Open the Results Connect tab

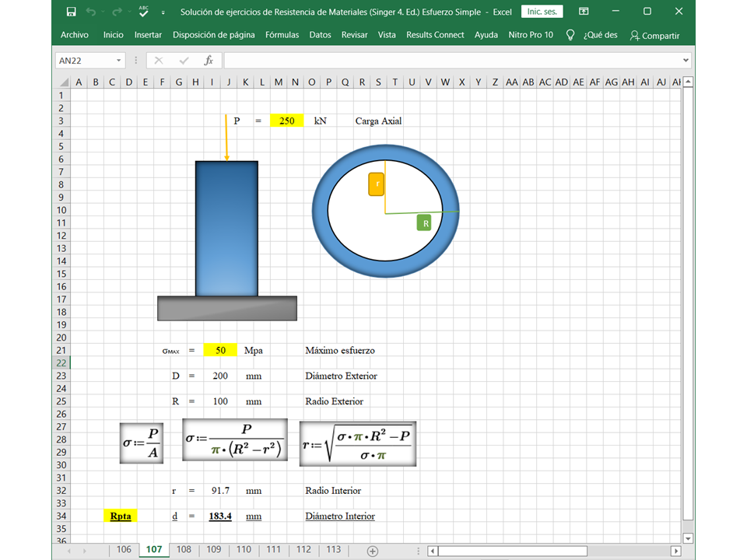point(435,35)
